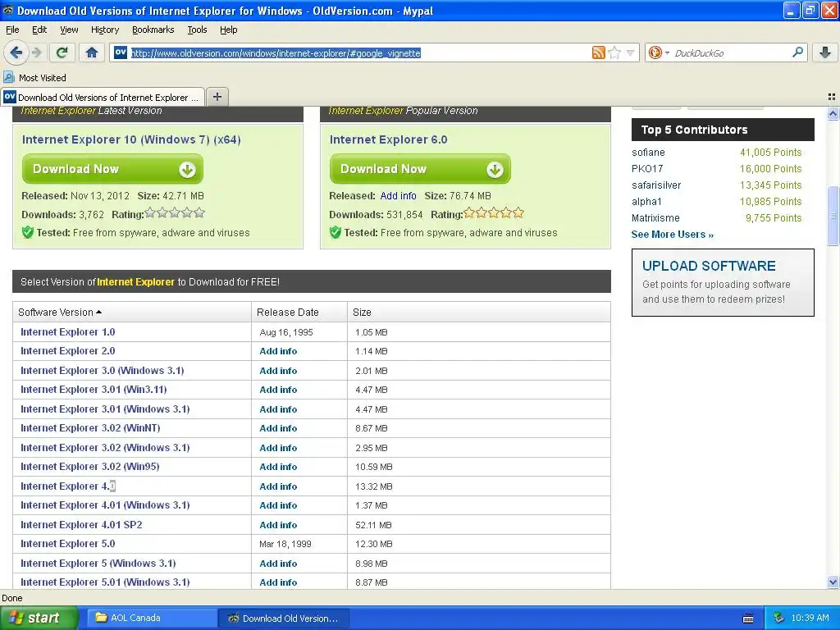The width and height of the screenshot is (840, 630).
Task: Click Download Old Version taskbar button
Action: [284, 619]
